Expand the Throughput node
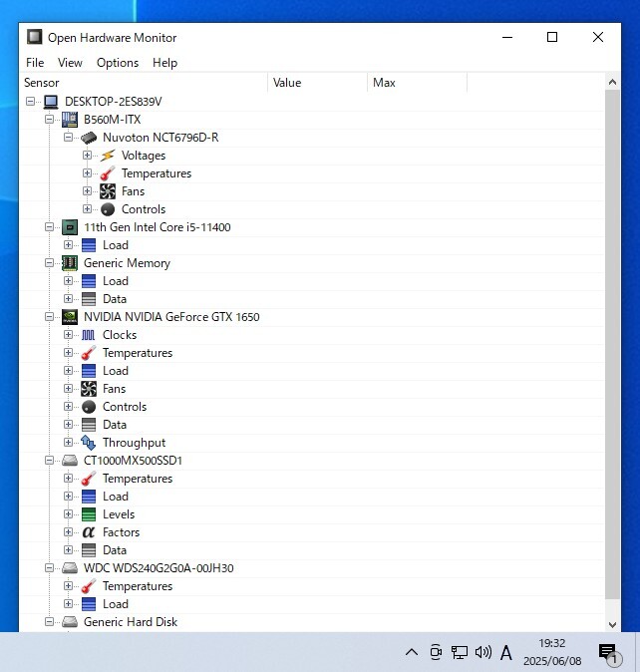Screen dimensions: 640x672 click(x=68, y=443)
